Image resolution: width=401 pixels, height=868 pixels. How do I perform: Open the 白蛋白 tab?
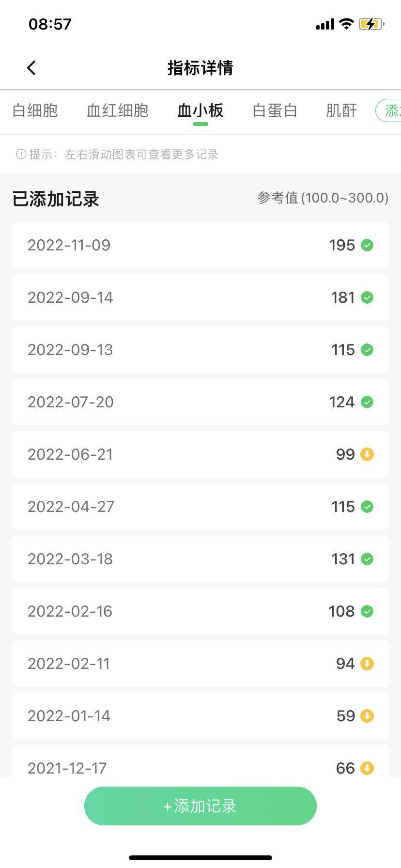275,110
